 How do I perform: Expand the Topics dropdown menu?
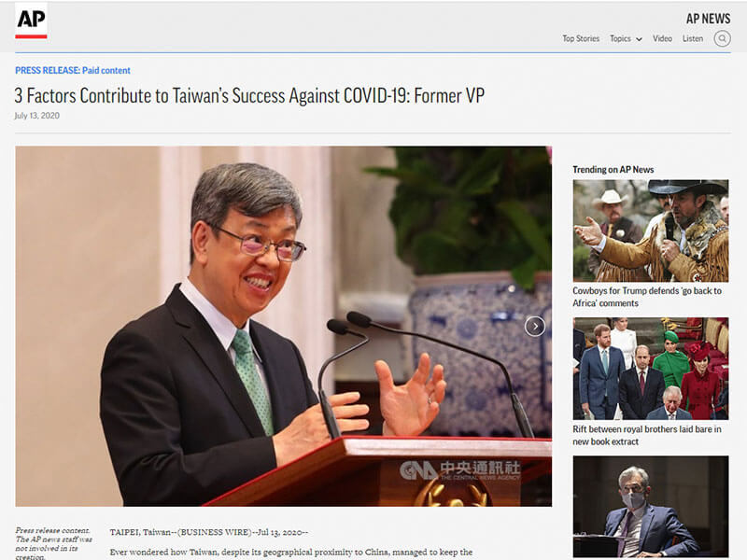pos(626,39)
